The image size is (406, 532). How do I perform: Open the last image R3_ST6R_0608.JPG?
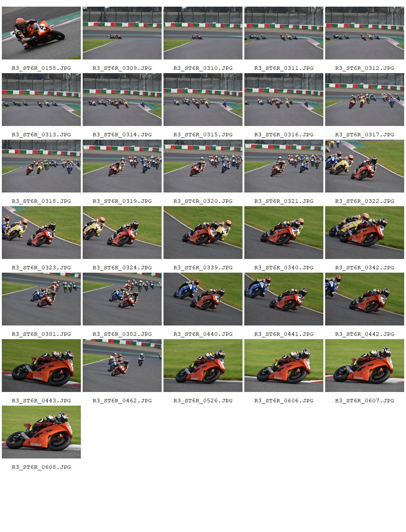point(41,432)
